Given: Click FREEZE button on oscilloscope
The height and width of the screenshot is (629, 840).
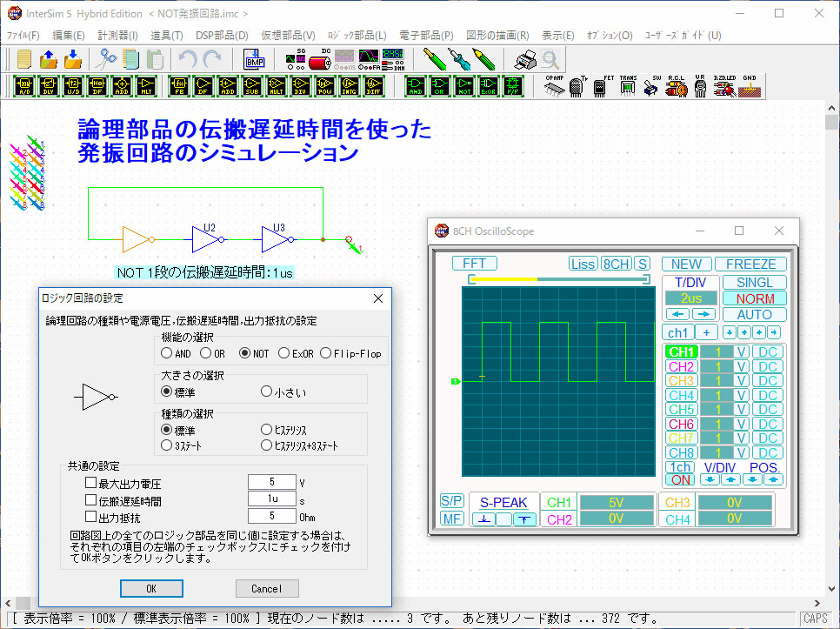Looking at the screenshot, I should (x=750, y=264).
